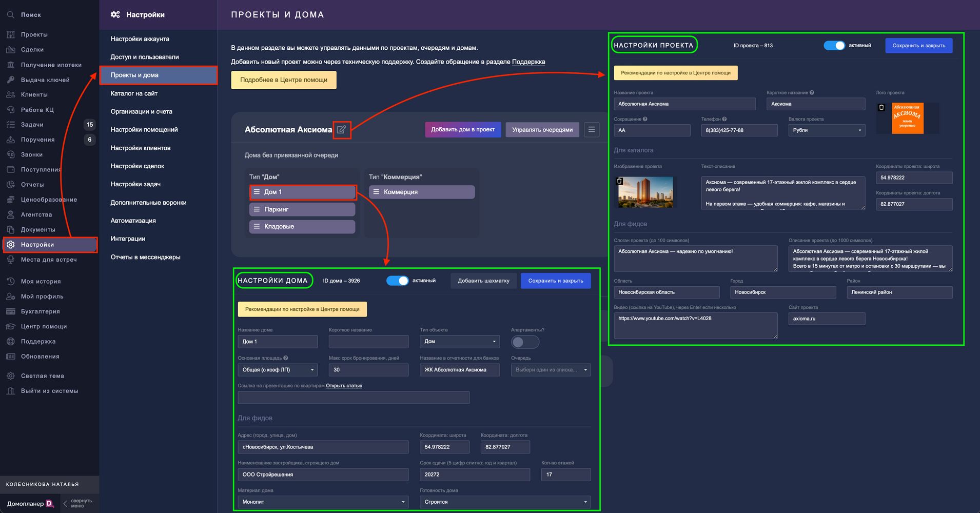980x513 pixels.
Task: Enable the Апартаменты switch
Action: tap(524, 342)
